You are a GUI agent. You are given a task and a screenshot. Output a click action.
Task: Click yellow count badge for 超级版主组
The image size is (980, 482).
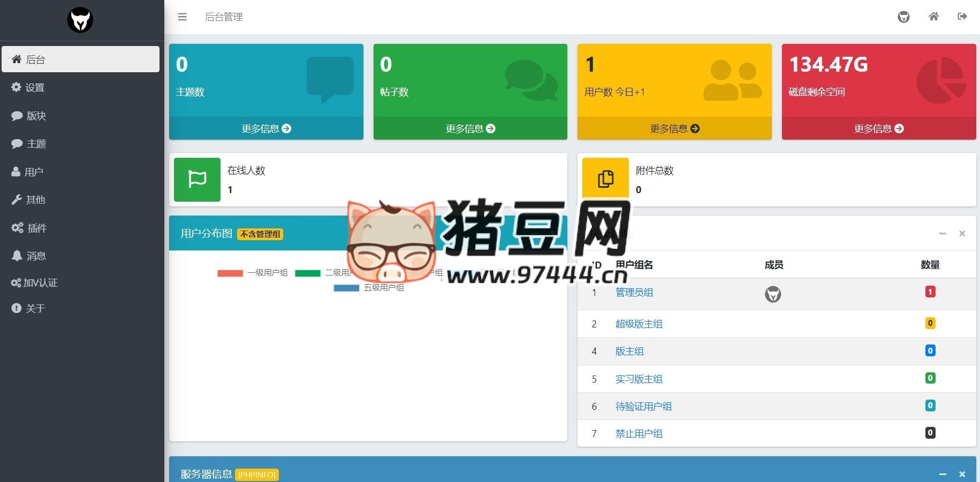click(x=930, y=323)
